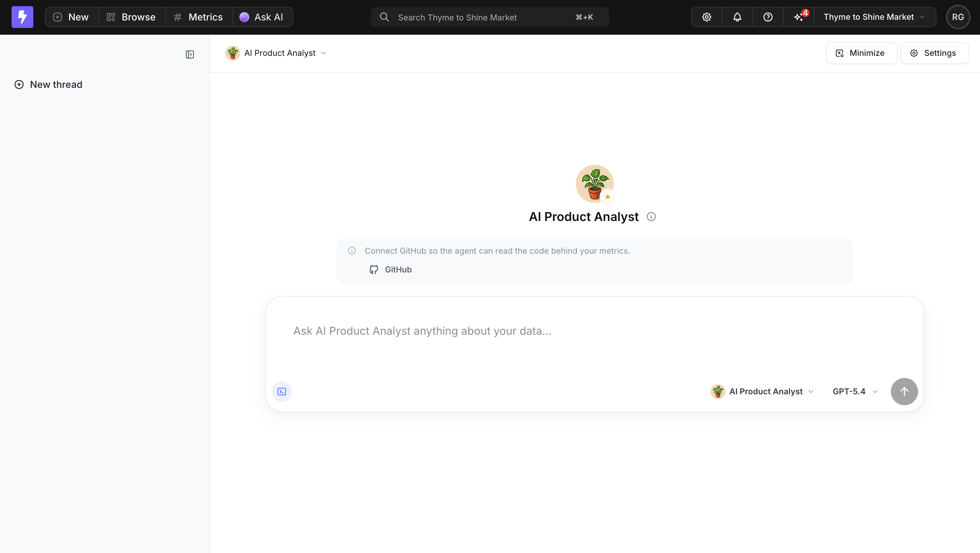
Task: Open the Metrics tab
Action: coord(199,17)
